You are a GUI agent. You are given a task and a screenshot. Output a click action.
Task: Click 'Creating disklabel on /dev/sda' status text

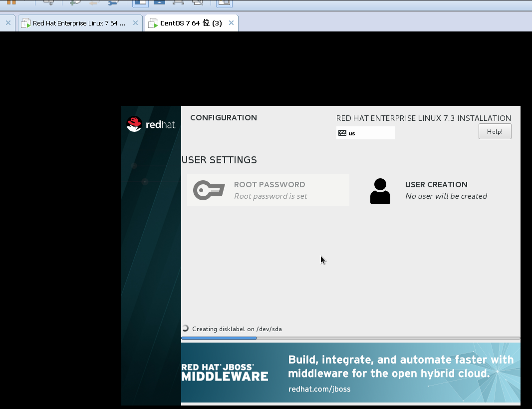237,329
